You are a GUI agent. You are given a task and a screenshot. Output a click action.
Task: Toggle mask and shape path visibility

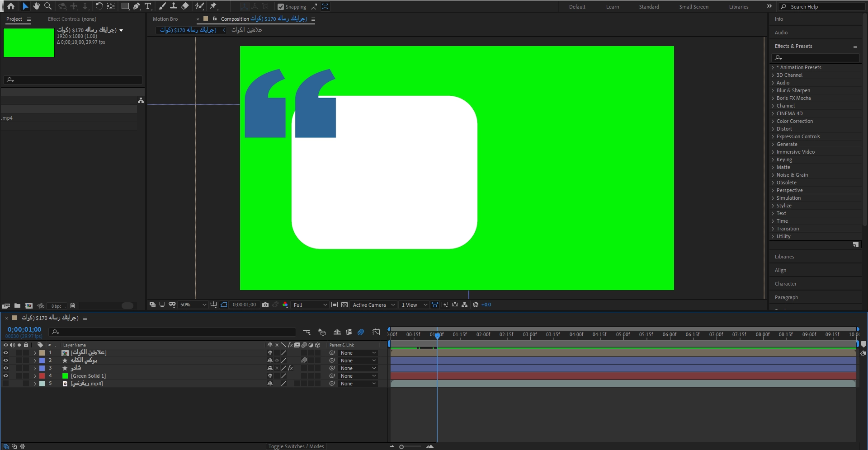(224, 305)
